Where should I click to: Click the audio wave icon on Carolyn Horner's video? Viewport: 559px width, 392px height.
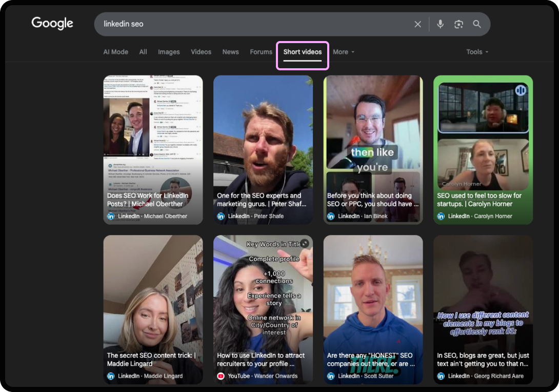521,90
